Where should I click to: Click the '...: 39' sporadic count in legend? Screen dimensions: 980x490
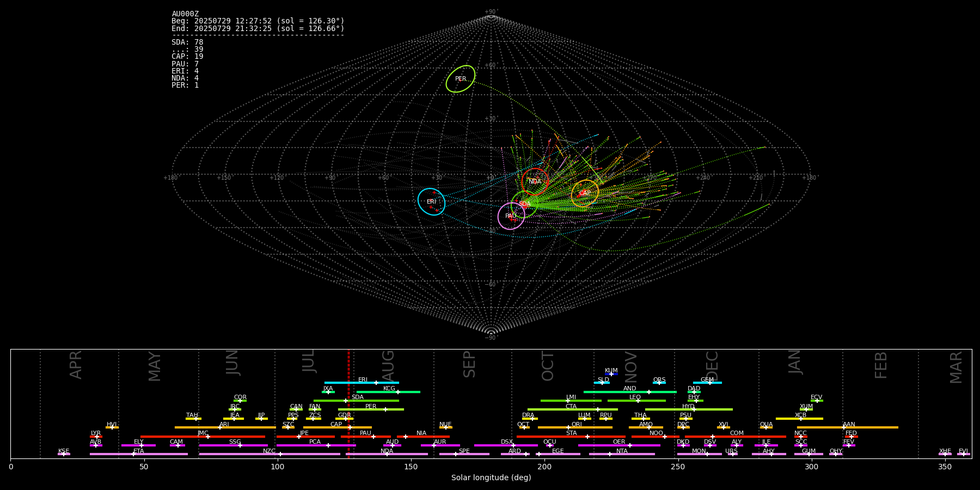point(187,50)
